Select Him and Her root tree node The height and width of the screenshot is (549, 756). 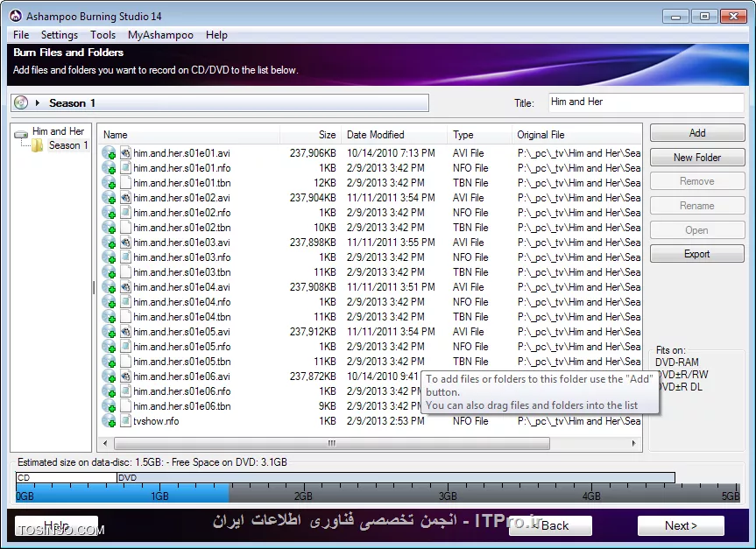click(59, 131)
